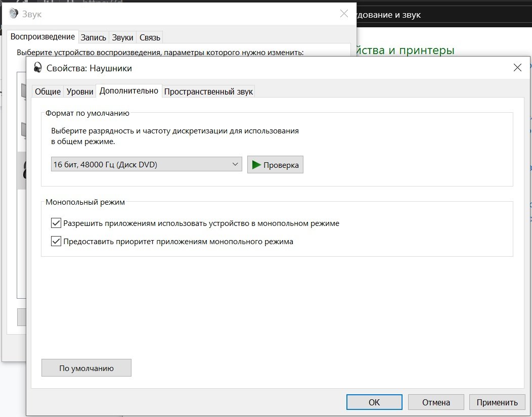The image size is (532, 417).
Task: Select the Пространственный звук tab
Action: tap(208, 91)
